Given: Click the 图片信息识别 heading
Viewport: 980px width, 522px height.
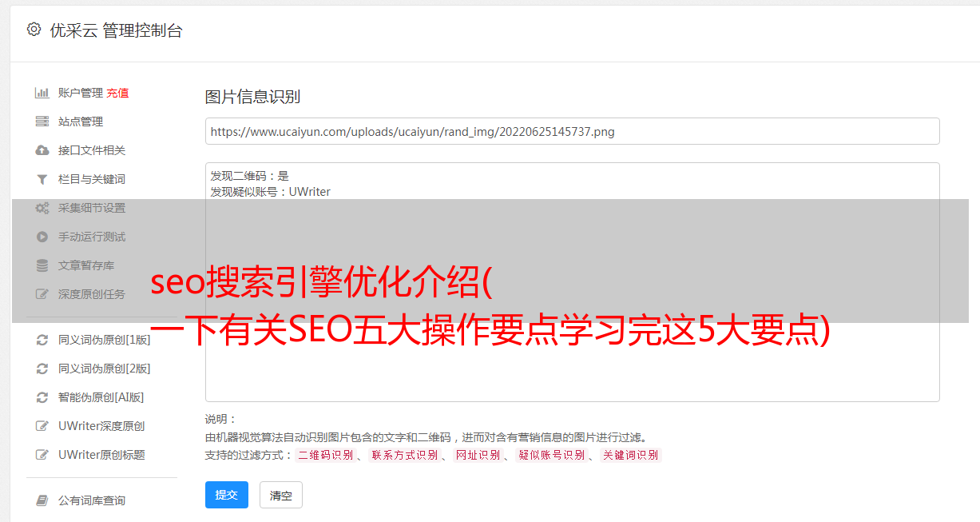Looking at the screenshot, I should point(252,97).
